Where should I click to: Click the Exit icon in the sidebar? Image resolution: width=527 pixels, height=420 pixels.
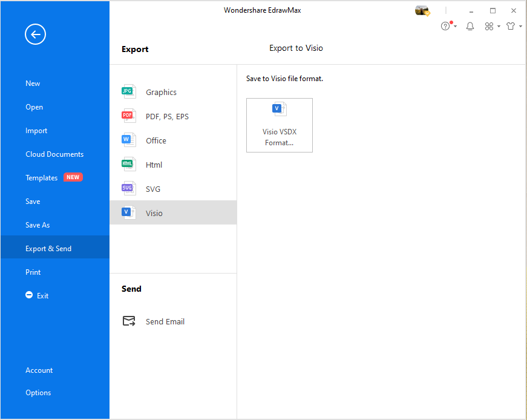pyautogui.click(x=29, y=295)
